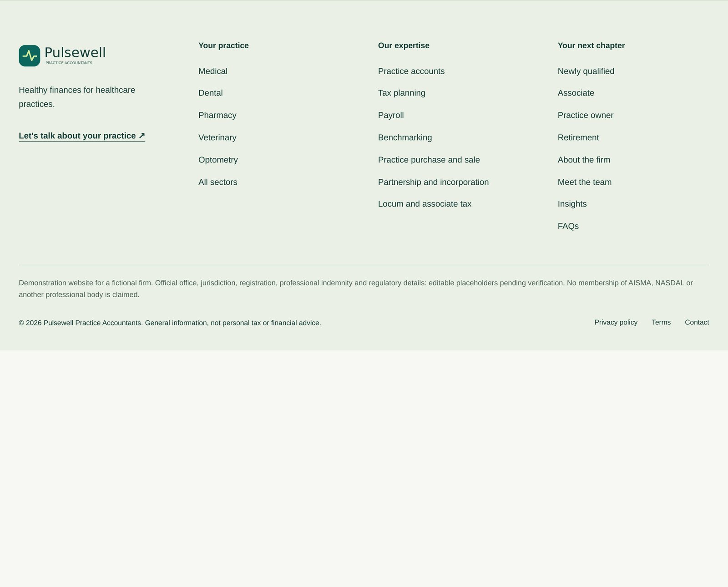Click the Pulsewell wordmark text
This screenshot has width=728, height=587.
click(75, 53)
